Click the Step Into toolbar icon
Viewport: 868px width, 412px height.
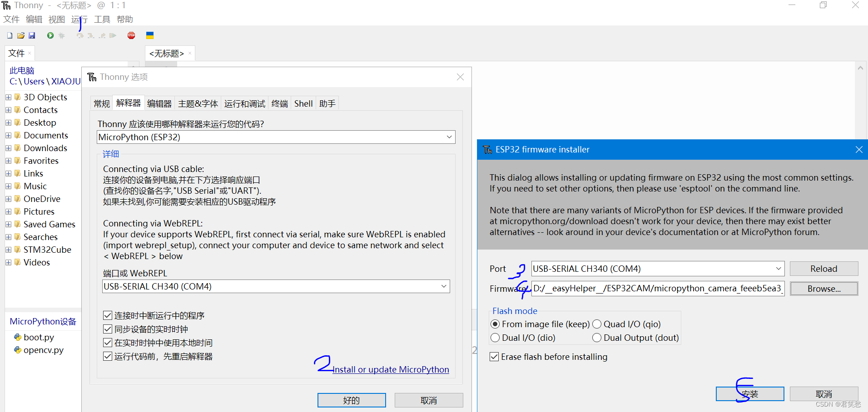(91, 35)
